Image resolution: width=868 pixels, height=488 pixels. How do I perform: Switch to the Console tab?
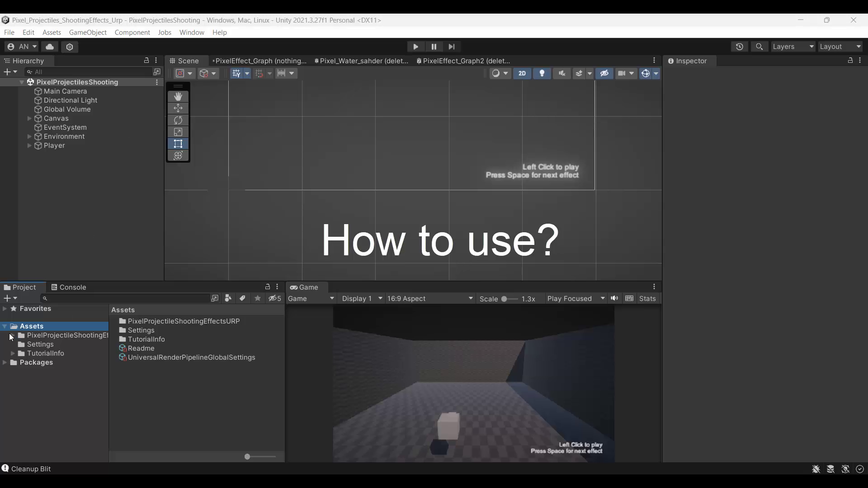point(68,287)
